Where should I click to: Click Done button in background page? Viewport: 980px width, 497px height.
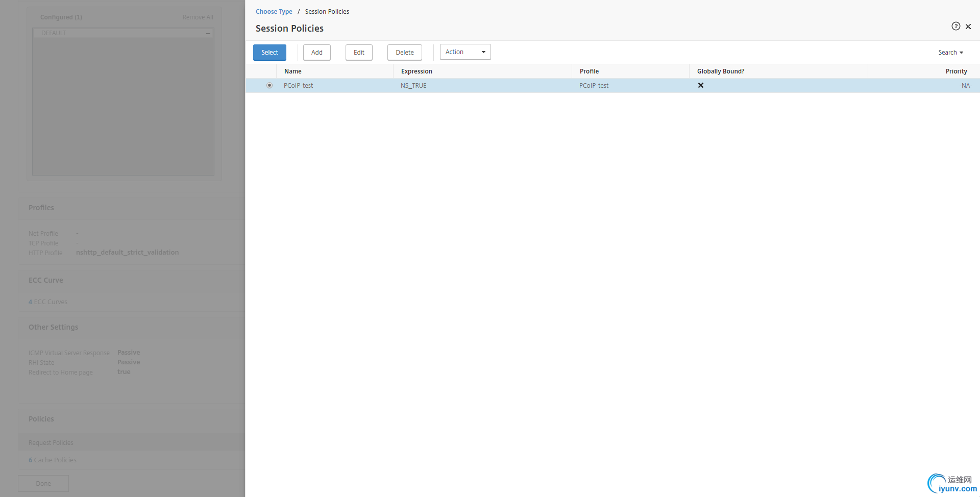[x=43, y=483]
